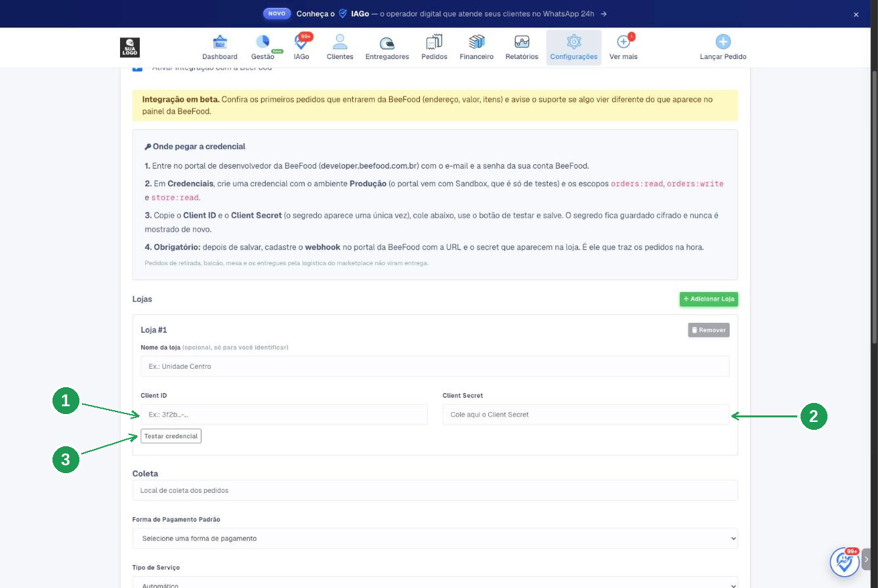This screenshot has width=878, height=588.
Task: Click the 'Integração em beta.' notice text
Action: click(x=180, y=100)
